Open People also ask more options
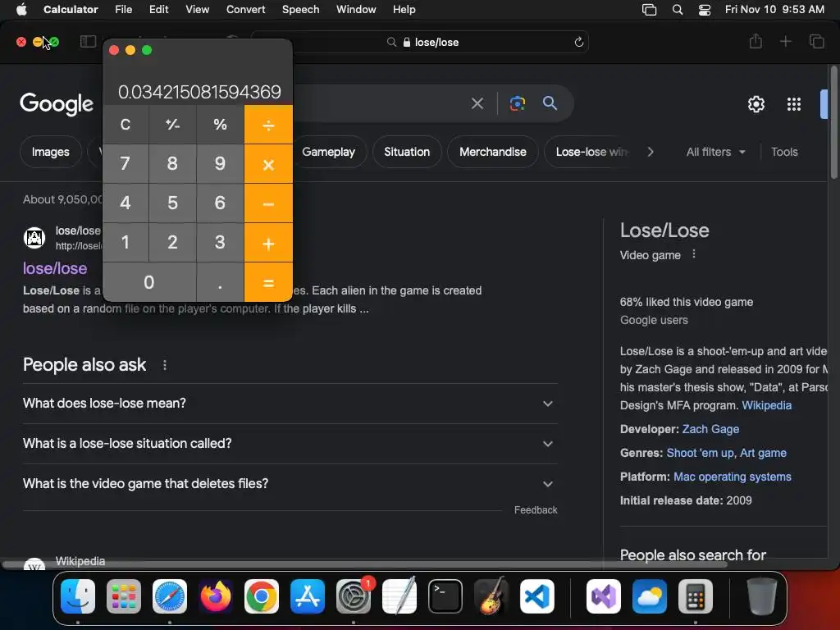The width and height of the screenshot is (840, 630). point(164,365)
